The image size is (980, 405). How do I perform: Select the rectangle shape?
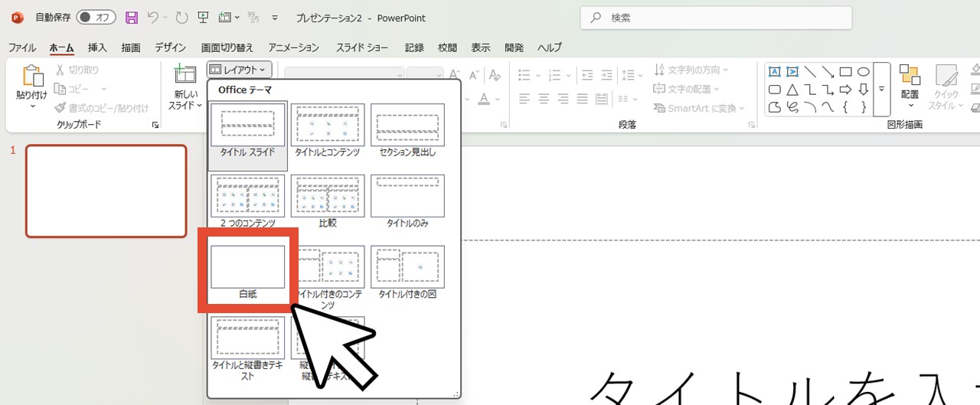[x=846, y=72]
